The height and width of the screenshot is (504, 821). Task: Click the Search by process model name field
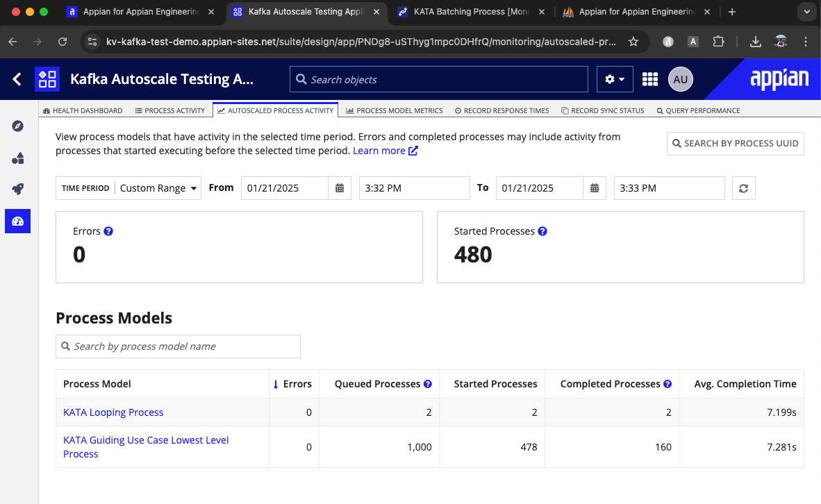pyautogui.click(x=178, y=346)
